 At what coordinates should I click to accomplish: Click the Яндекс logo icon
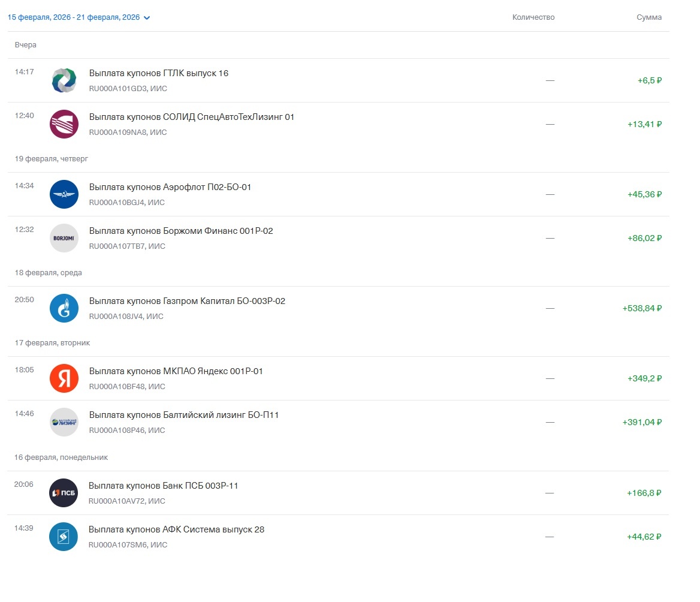point(64,378)
